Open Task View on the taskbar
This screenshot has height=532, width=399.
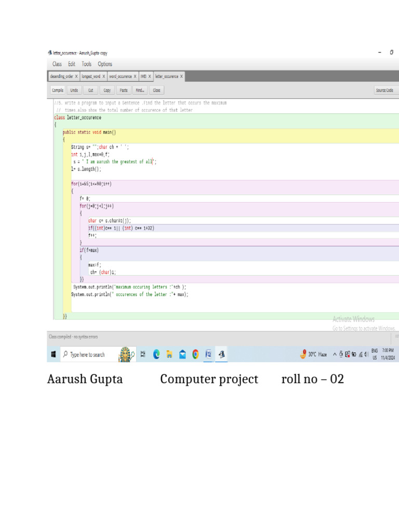tap(143, 354)
